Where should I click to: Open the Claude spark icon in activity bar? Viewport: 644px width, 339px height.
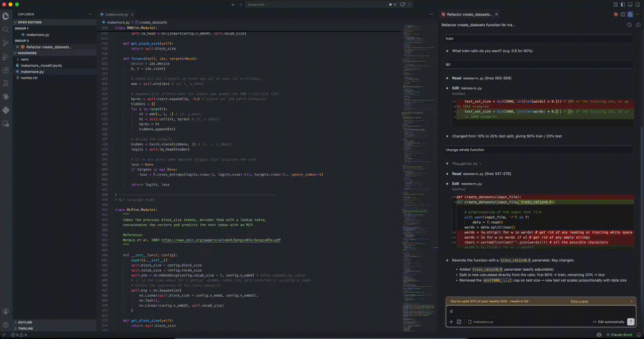6,97
